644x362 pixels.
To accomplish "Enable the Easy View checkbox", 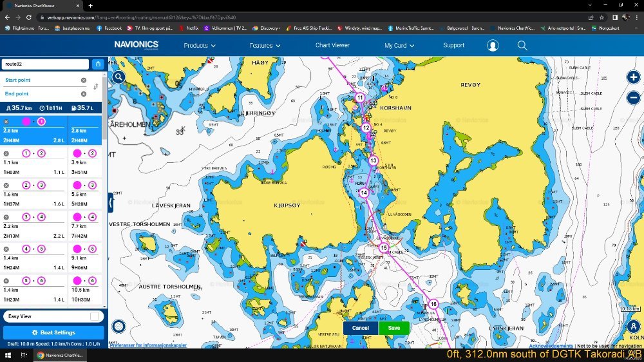I will click(x=95, y=316).
